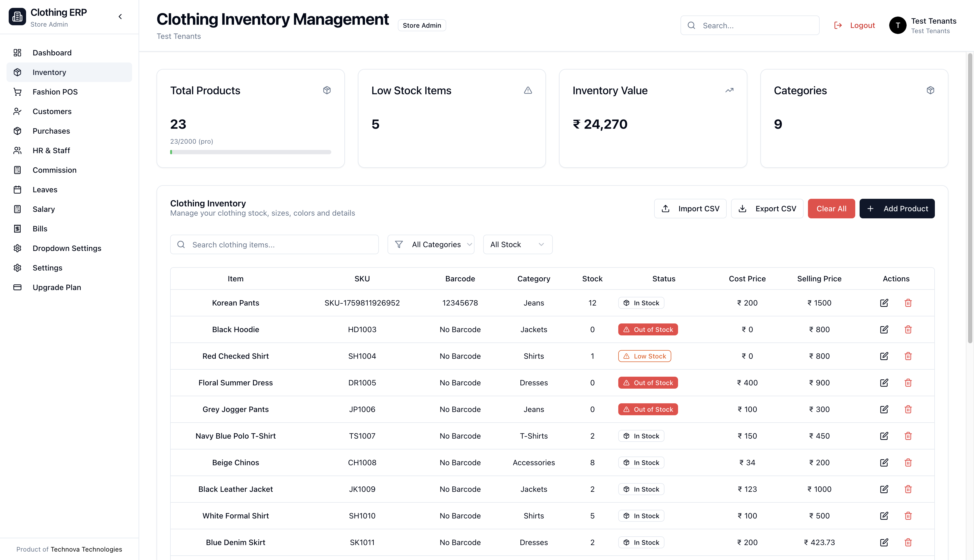
Task: Click trash icon for Beige Chinos row
Action: 908,463
